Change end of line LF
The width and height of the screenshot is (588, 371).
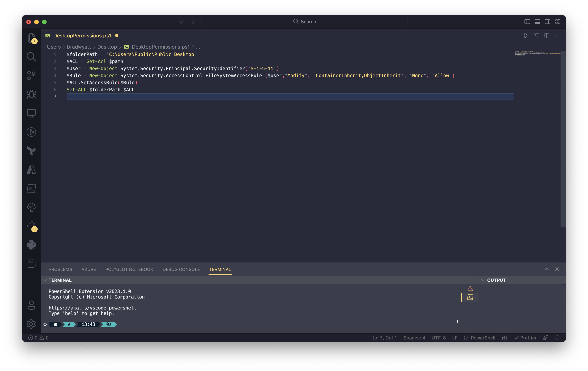[x=455, y=338]
